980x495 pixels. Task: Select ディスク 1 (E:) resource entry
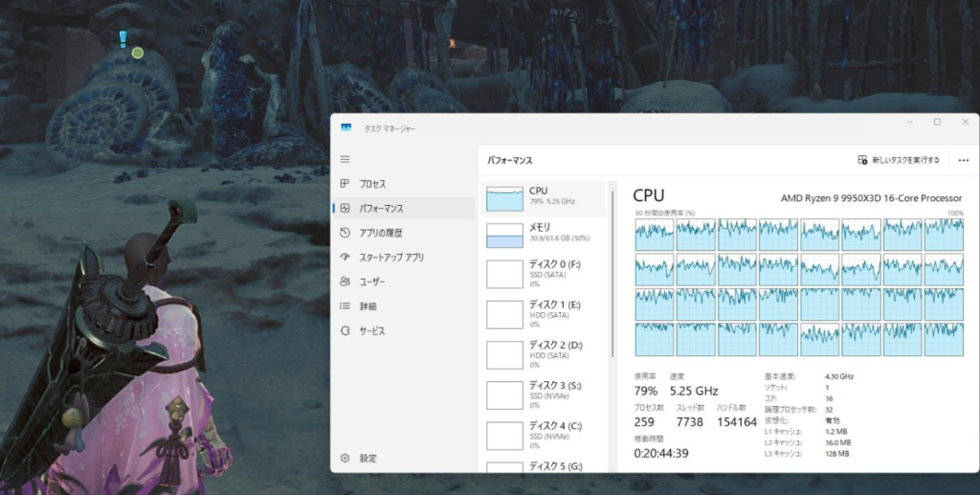click(x=543, y=314)
